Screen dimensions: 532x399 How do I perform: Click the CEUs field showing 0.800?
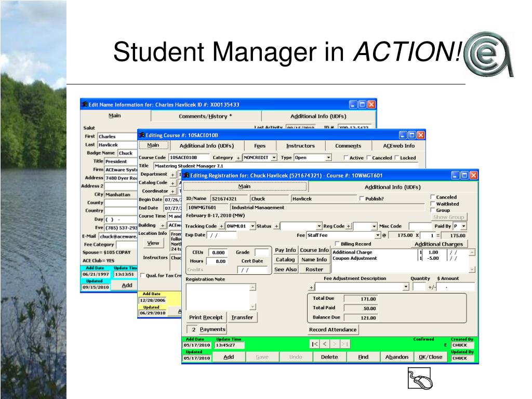[218, 252]
